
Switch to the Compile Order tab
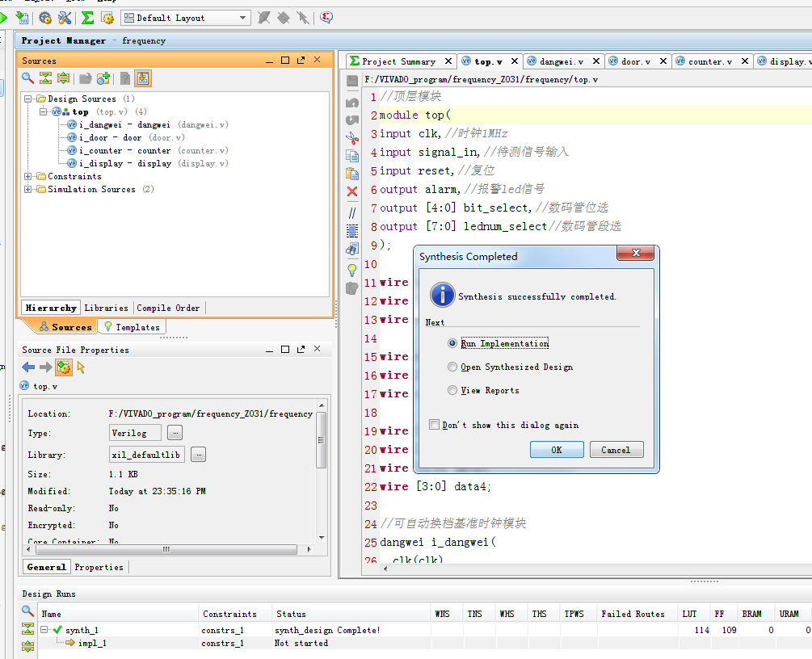point(168,308)
